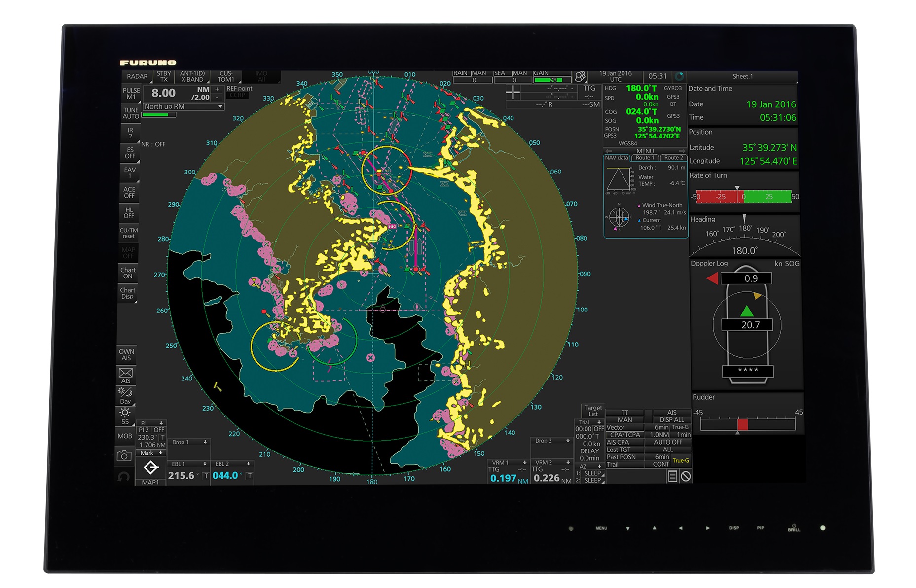The height and width of the screenshot is (588, 916).
Task: Click the STBY TX transmit control
Action: tap(164, 76)
